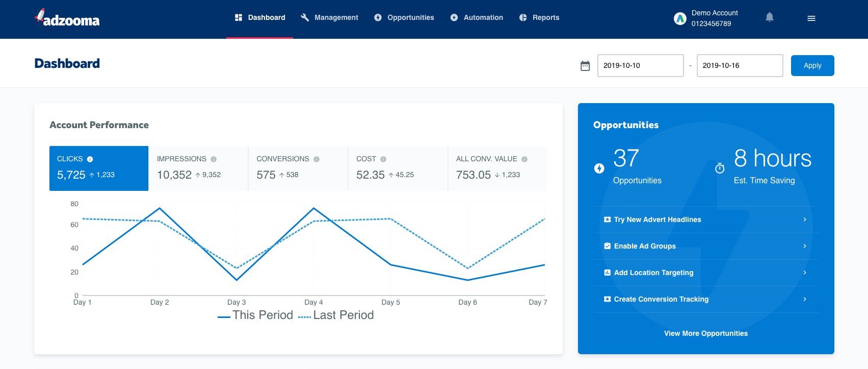Screen dimensions: 868x369
Task: Select the Conversions metric tab
Action: click(x=298, y=168)
